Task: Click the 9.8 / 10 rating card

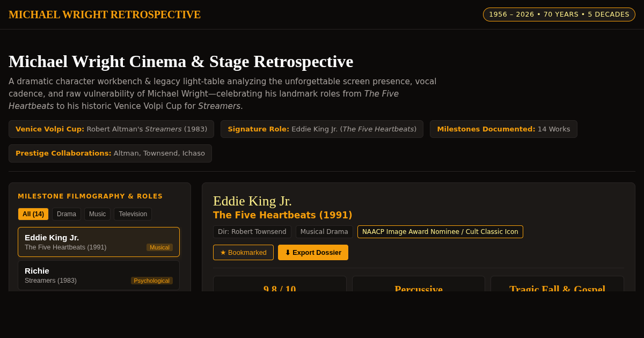Action: pos(280,284)
